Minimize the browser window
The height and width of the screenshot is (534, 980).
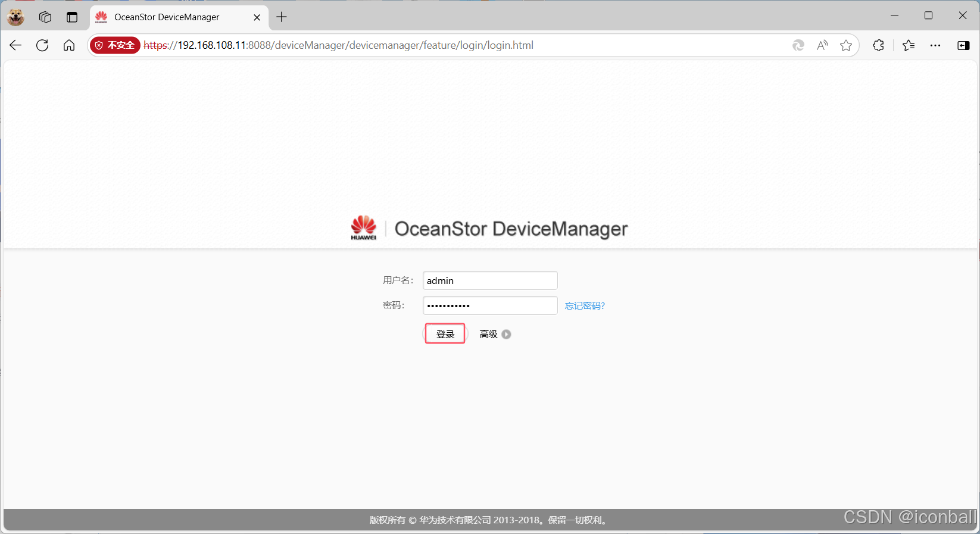[894, 16]
